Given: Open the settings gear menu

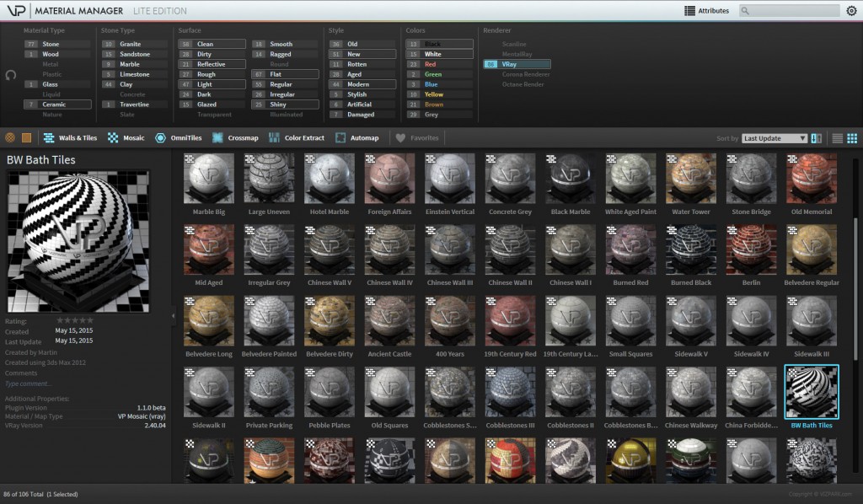Looking at the screenshot, I should click(851, 11).
